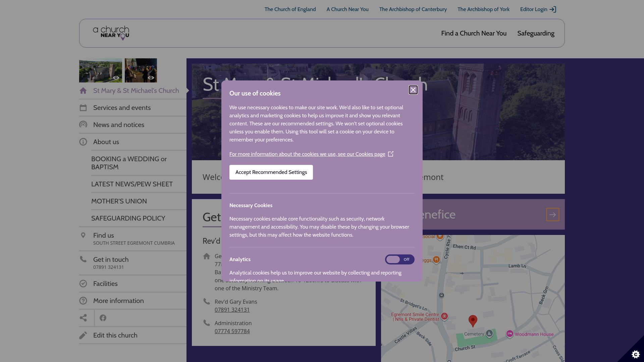Screen dimensions: 644x362
Task: Open Safeguarding menu item
Action: pos(536,33)
